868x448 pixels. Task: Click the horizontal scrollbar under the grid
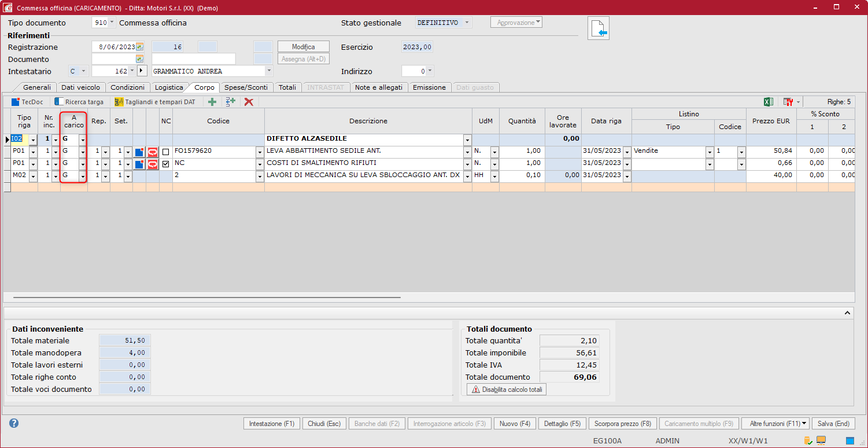207,298
